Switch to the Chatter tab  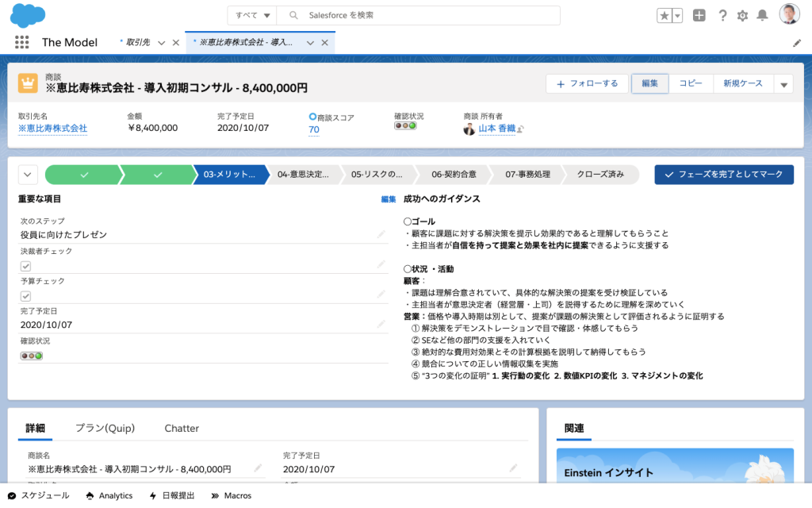click(x=182, y=429)
